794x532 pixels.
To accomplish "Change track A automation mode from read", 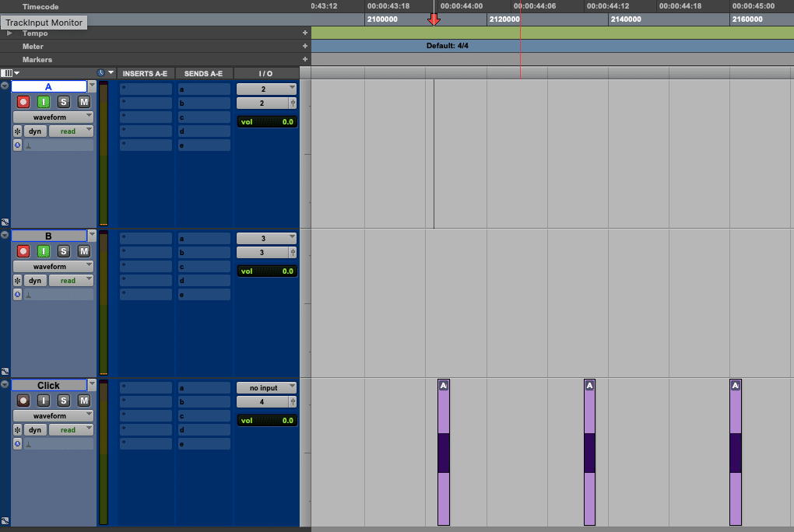I will pos(72,131).
